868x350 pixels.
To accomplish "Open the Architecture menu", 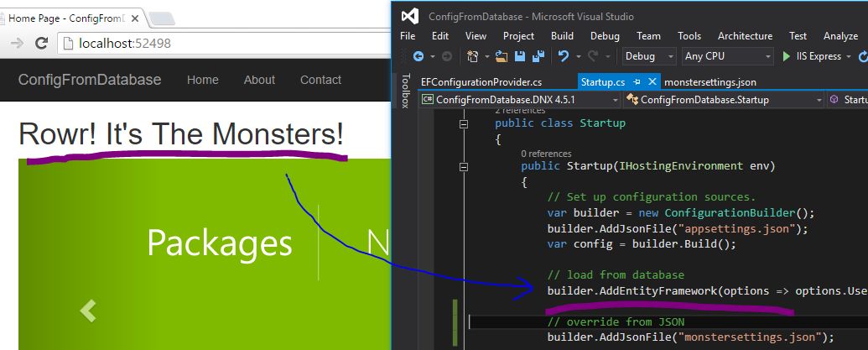I will coord(745,36).
